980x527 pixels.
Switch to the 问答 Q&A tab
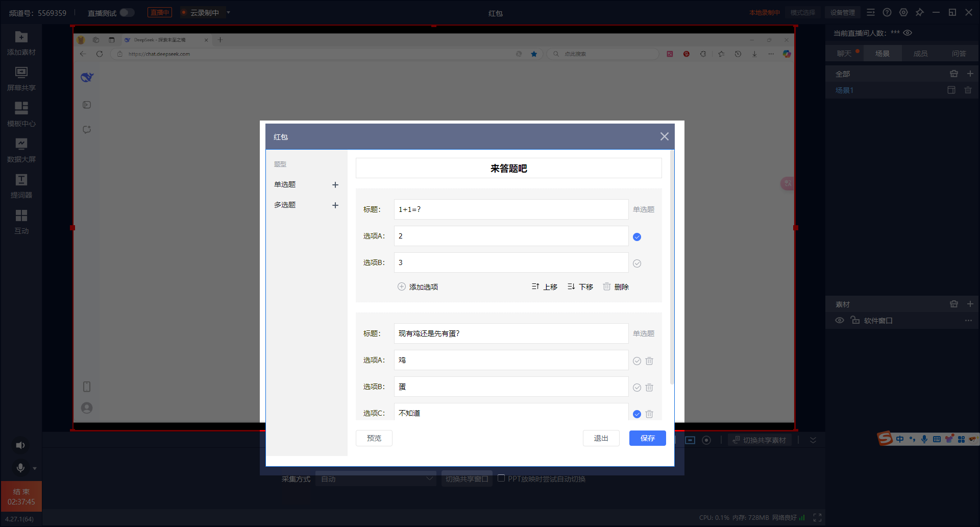coord(959,54)
